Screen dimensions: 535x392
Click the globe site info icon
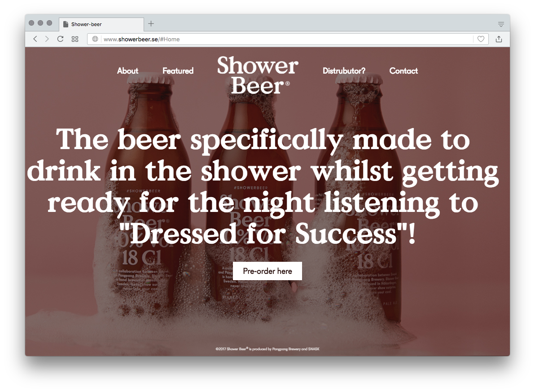95,39
